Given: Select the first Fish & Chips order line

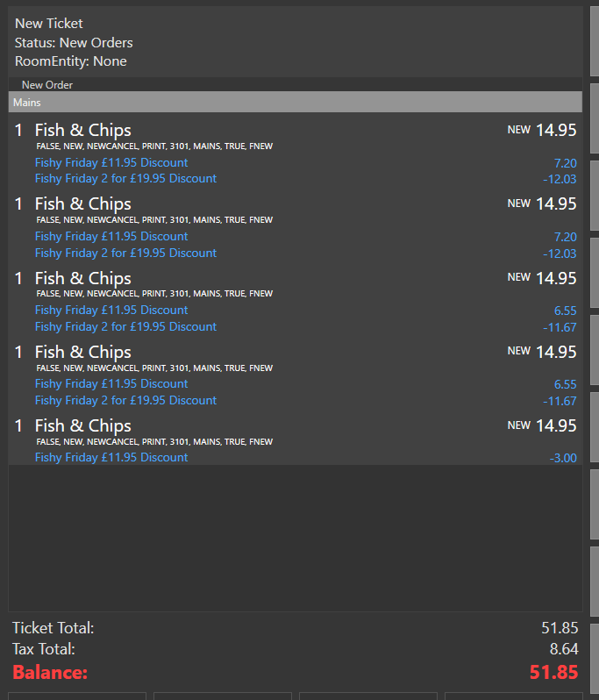Looking at the screenshot, I should pyautogui.click(x=295, y=154).
